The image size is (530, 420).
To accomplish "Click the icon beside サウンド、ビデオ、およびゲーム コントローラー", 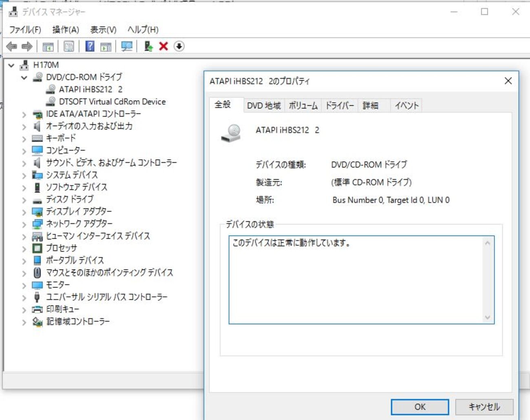I will (x=37, y=163).
